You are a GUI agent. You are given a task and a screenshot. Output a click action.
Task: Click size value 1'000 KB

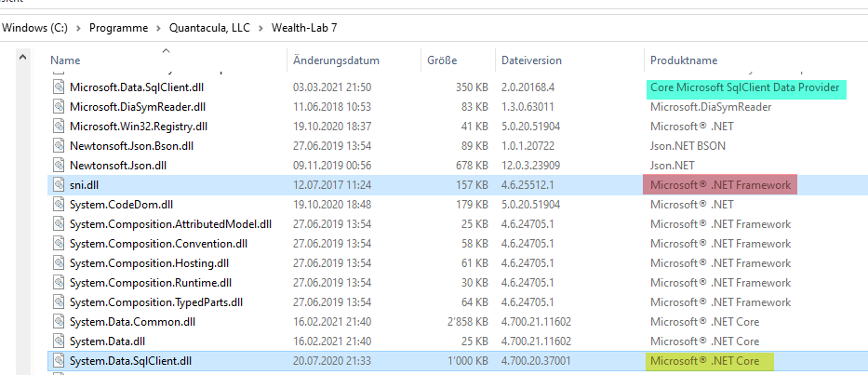(x=466, y=361)
